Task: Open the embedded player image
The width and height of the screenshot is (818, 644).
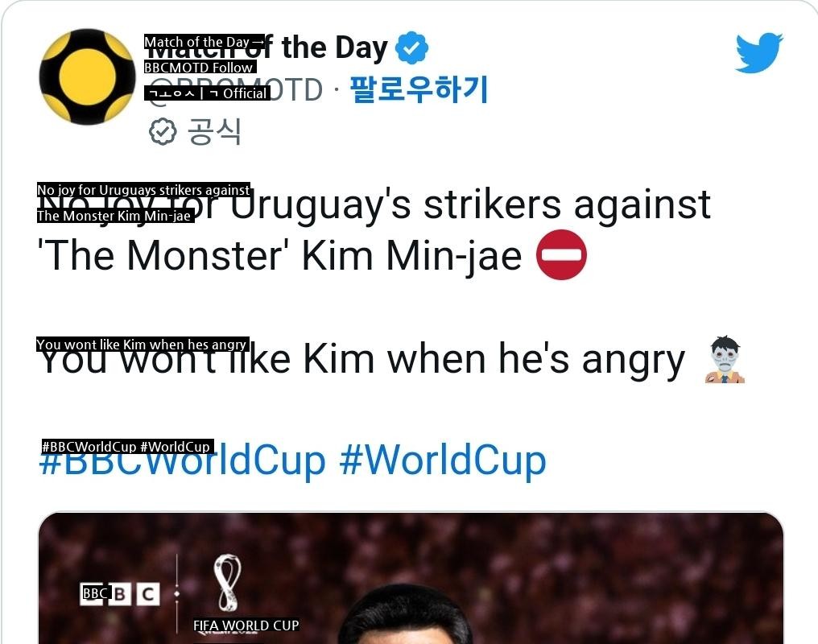Action: pyautogui.click(x=411, y=578)
